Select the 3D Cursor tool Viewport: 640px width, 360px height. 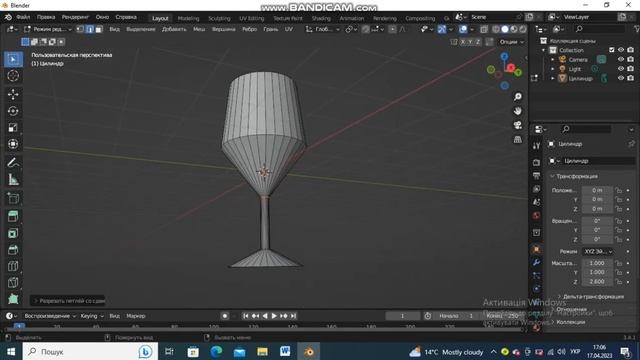(13, 76)
